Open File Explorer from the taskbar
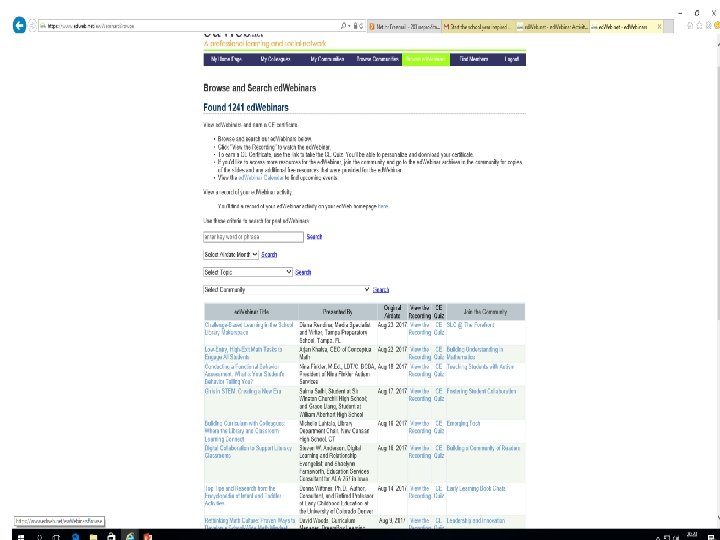Viewport: 720px width, 540px height. tap(93, 536)
